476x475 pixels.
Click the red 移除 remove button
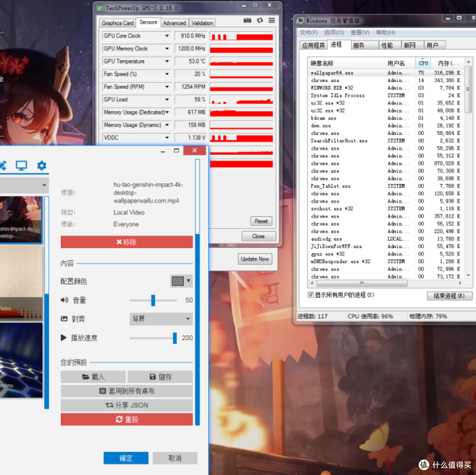[126, 242]
